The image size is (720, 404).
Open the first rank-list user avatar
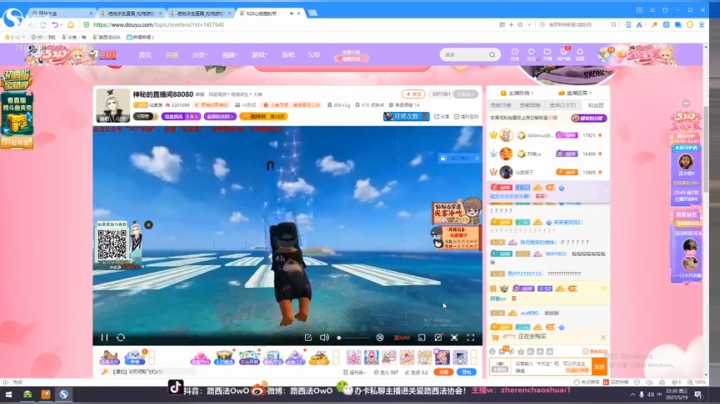pos(506,135)
